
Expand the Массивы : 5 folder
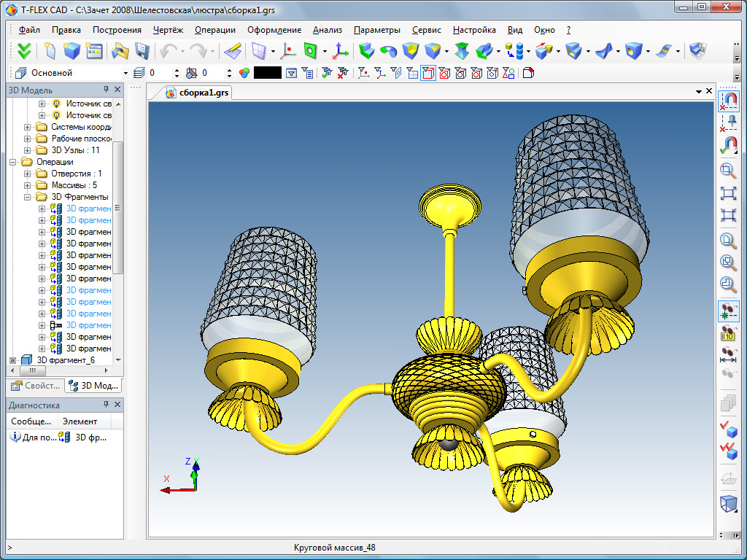coord(27,185)
